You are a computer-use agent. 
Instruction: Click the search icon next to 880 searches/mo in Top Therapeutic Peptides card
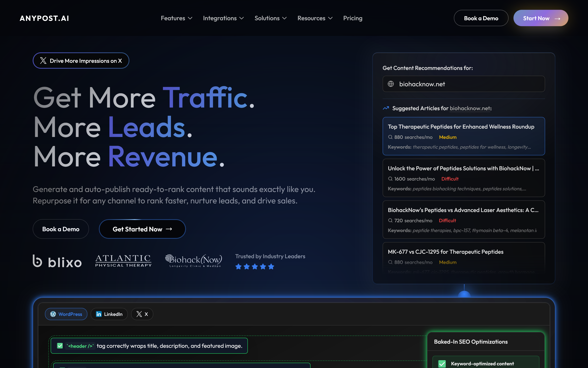point(390,137)
